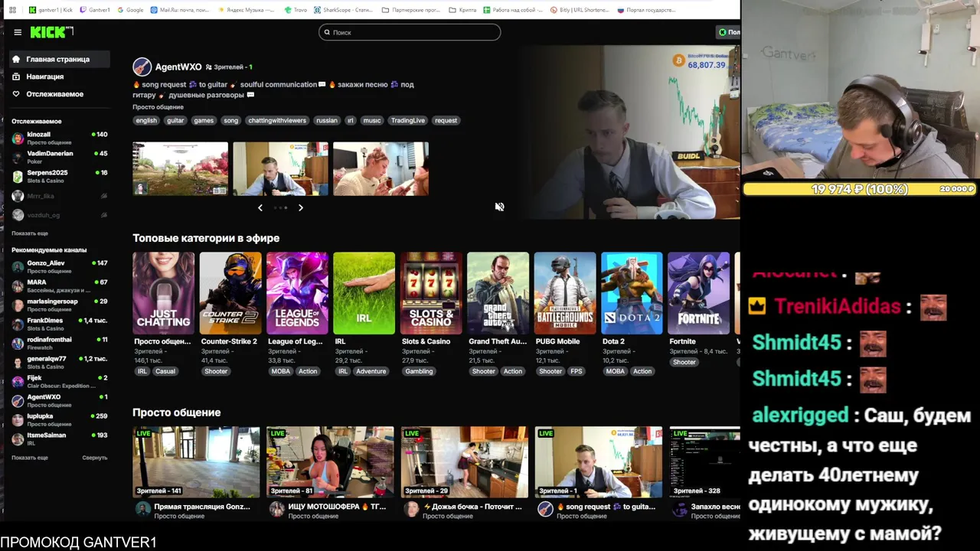Image resolution: width=980 pixels, height=551 pixels.
Task: Open kinozall followed channel
Action: point(59,138)
